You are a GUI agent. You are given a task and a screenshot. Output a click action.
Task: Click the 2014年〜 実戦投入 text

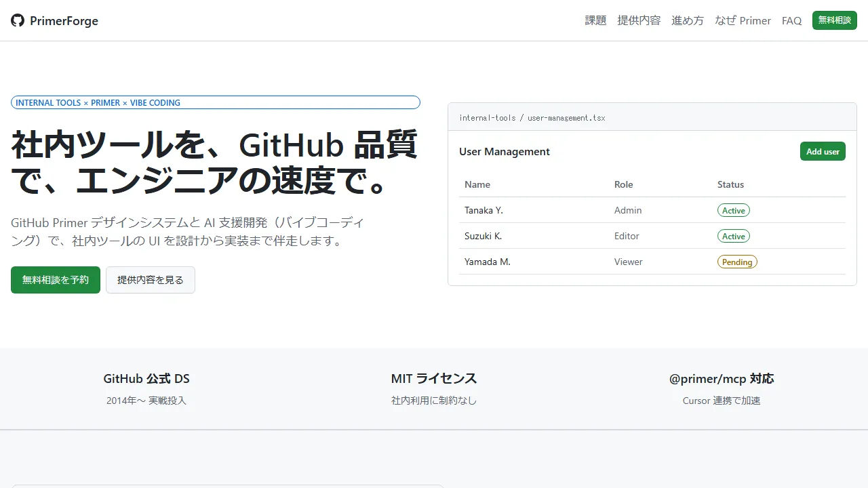(x=146, y=401)
